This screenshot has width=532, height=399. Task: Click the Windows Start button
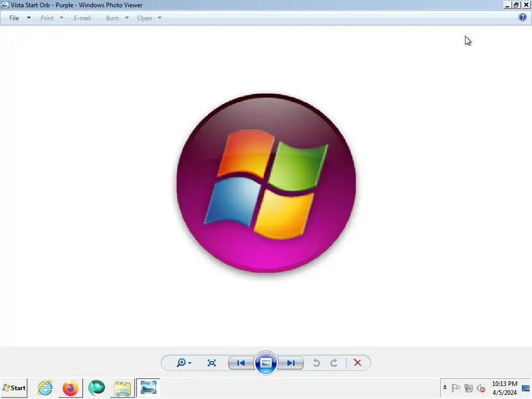14,388
